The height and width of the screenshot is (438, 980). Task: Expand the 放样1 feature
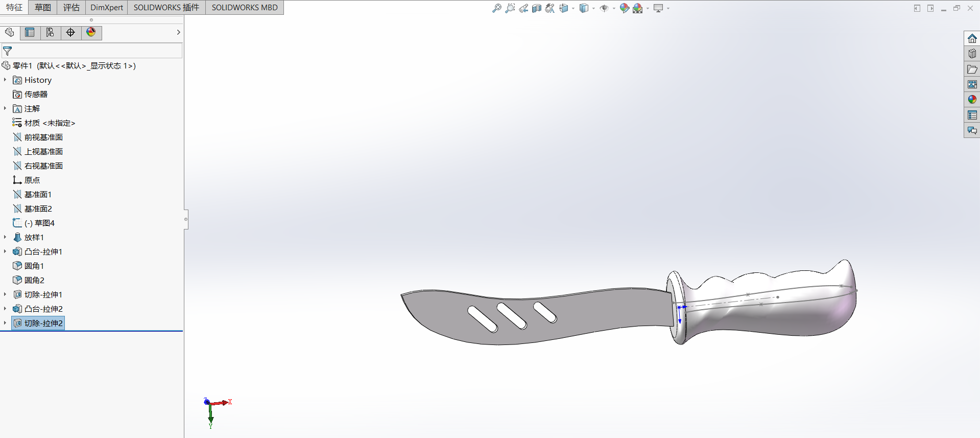(5, 237)
